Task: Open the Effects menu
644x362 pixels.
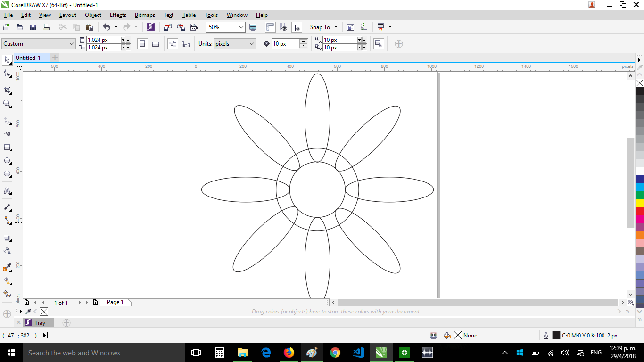Action: coord(118,15)
